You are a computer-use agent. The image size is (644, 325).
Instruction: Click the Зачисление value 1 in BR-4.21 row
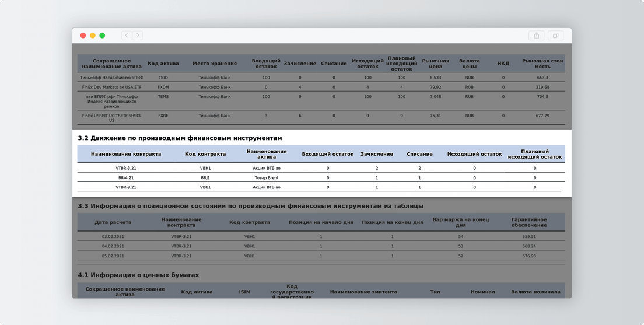377,178
